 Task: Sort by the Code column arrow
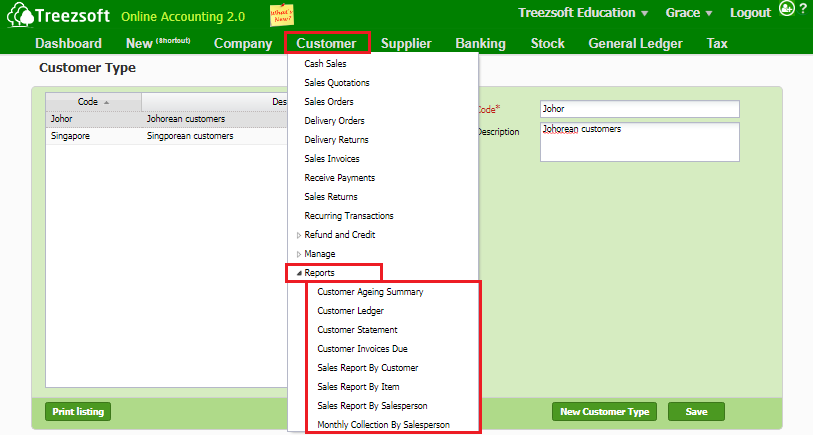106,103
